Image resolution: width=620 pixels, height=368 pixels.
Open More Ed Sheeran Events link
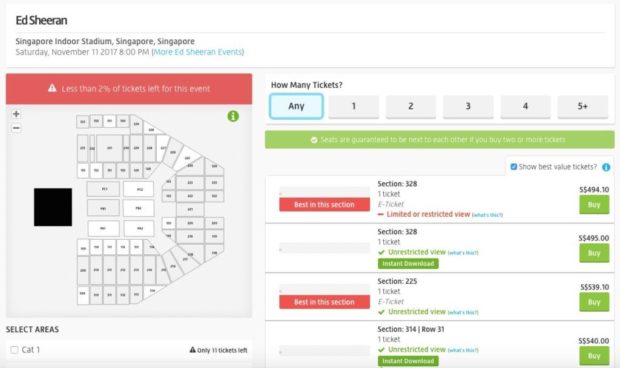(197, 52)
